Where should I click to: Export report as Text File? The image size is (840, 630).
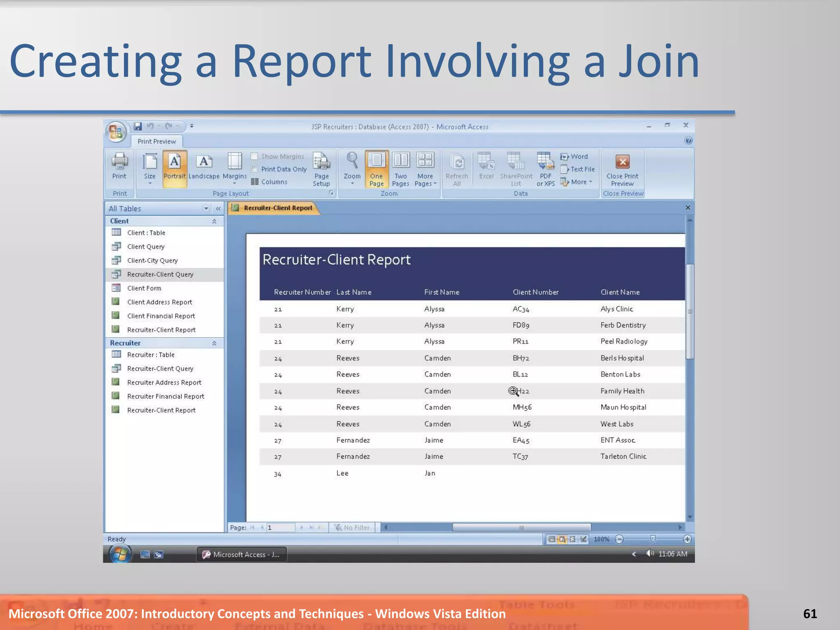[x=577, y=169]
